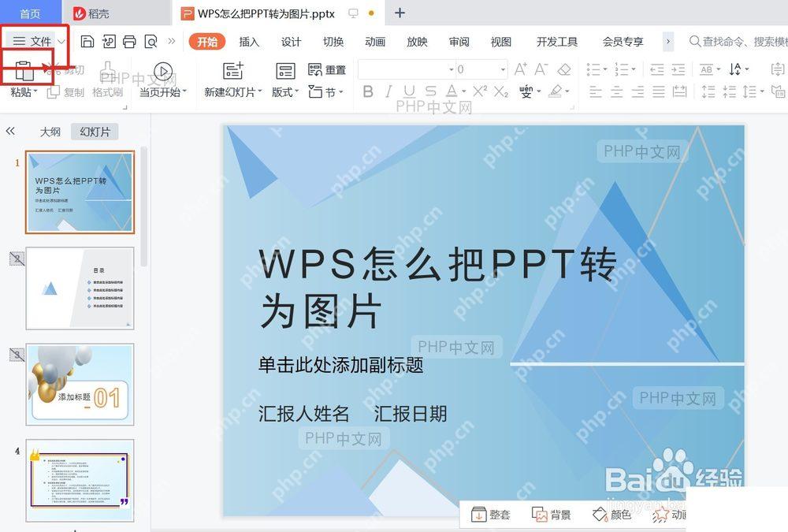Click Decrease Indent icon
The image size is (788, 532).
pyautogui.click(x=657, y=69)
